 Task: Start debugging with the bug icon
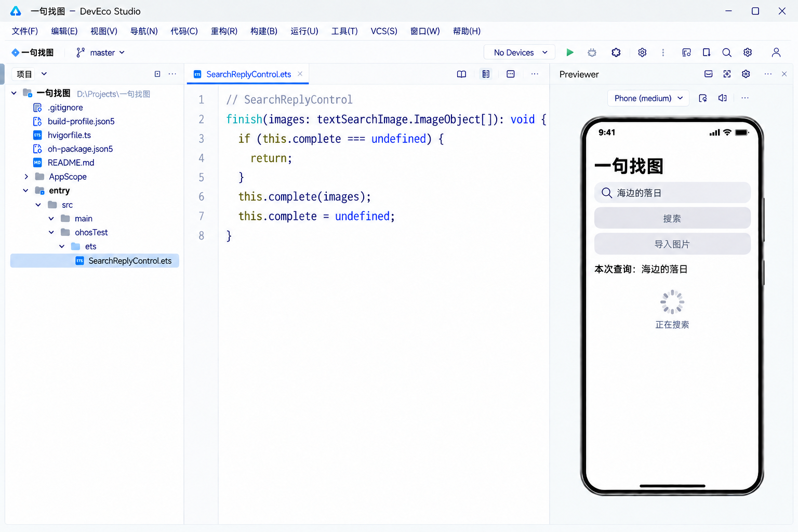[x=592, y=52]
